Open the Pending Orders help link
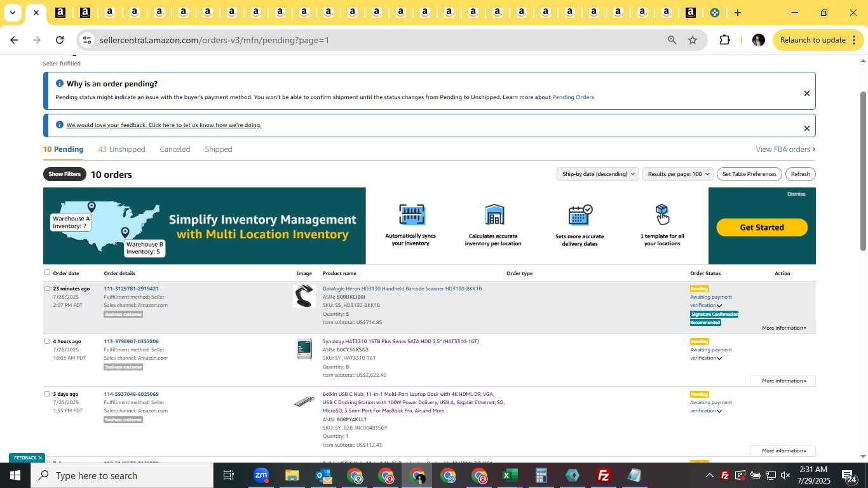The width and height of the screenshot is (868, 488). [573, 97]
